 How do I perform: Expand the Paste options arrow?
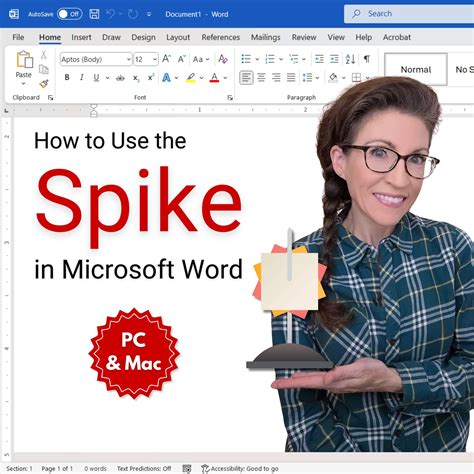pos(23,84)
